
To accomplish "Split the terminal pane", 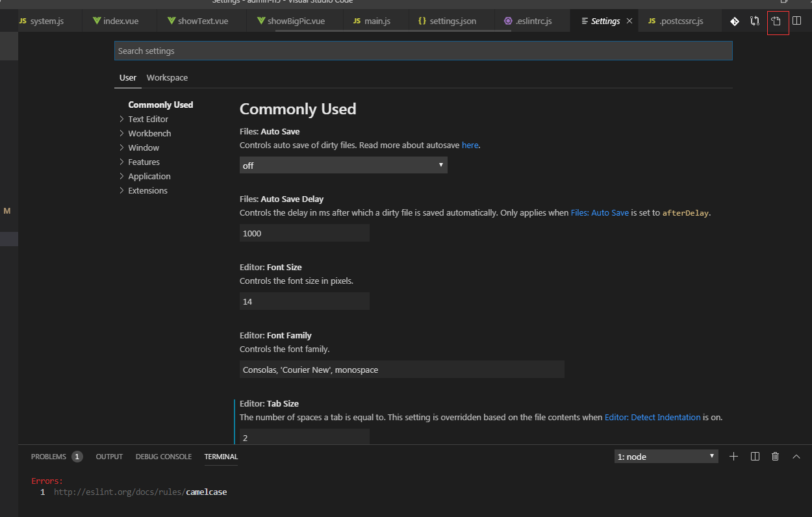I will [x=754, y=457].
